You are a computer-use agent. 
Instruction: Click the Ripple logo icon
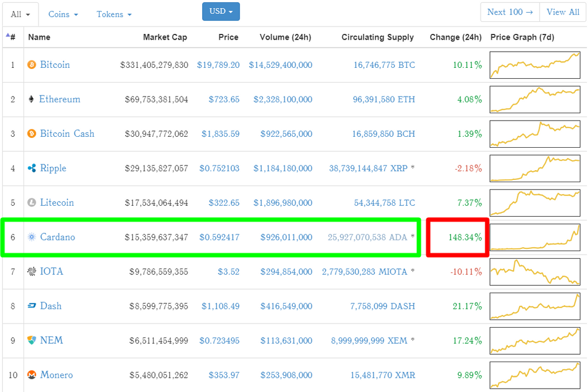click(32, 168)
